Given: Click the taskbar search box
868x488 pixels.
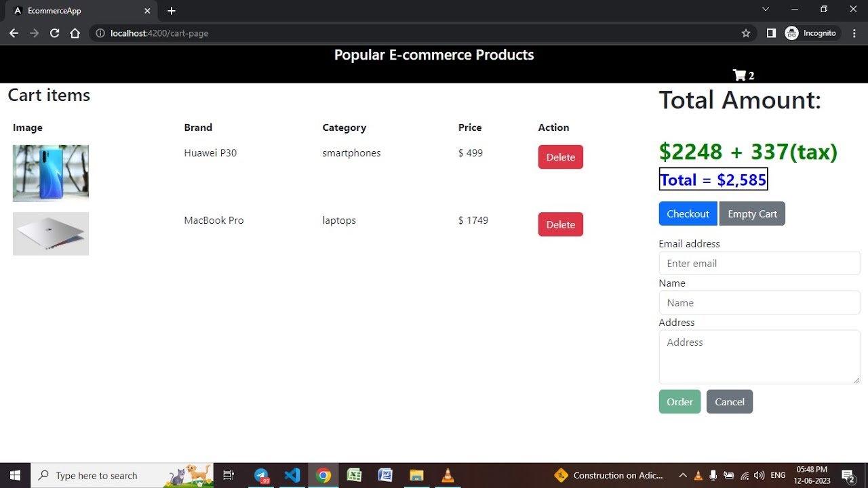Looking at the screenshot, I should click(122, 475).
